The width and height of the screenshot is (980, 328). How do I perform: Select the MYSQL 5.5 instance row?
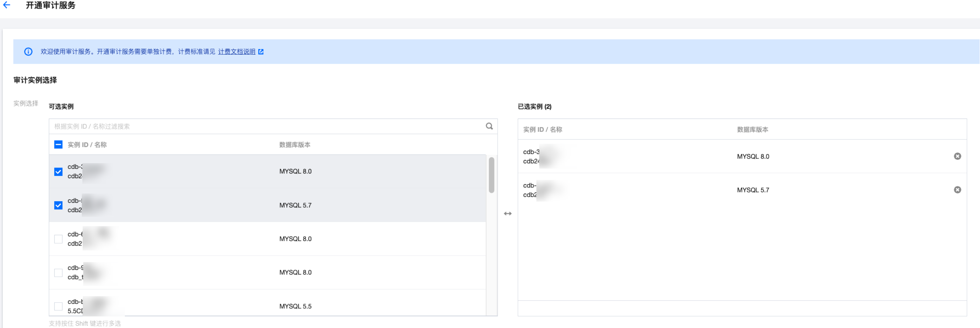(295, 306)
